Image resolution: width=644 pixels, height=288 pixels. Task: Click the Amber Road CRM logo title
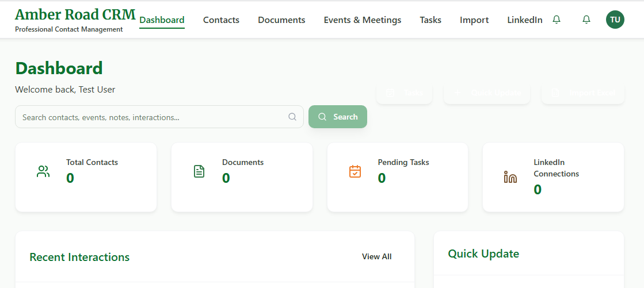[x=75, y=14]
